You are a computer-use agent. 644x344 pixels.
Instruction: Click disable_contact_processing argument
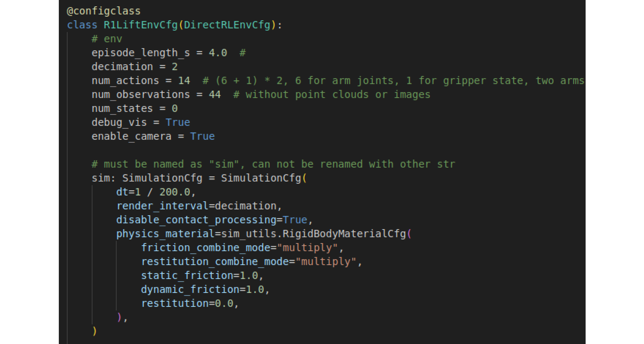(x=196, y=220)
